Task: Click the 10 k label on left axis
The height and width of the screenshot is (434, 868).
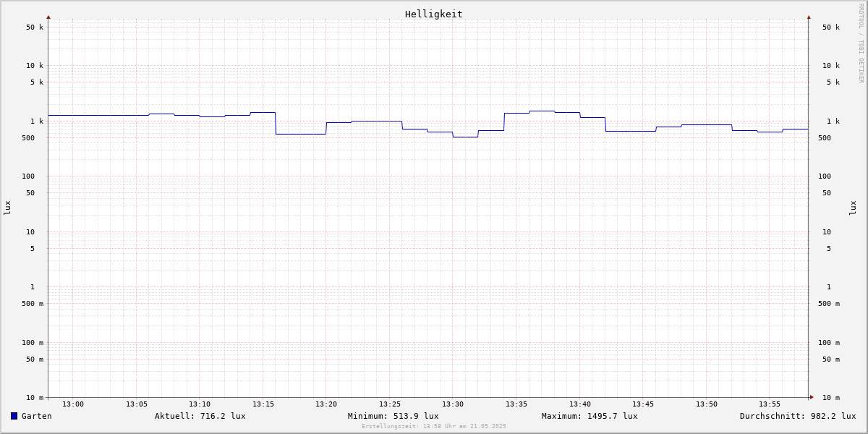Action: pyautogui.click(x=35, y=66)
